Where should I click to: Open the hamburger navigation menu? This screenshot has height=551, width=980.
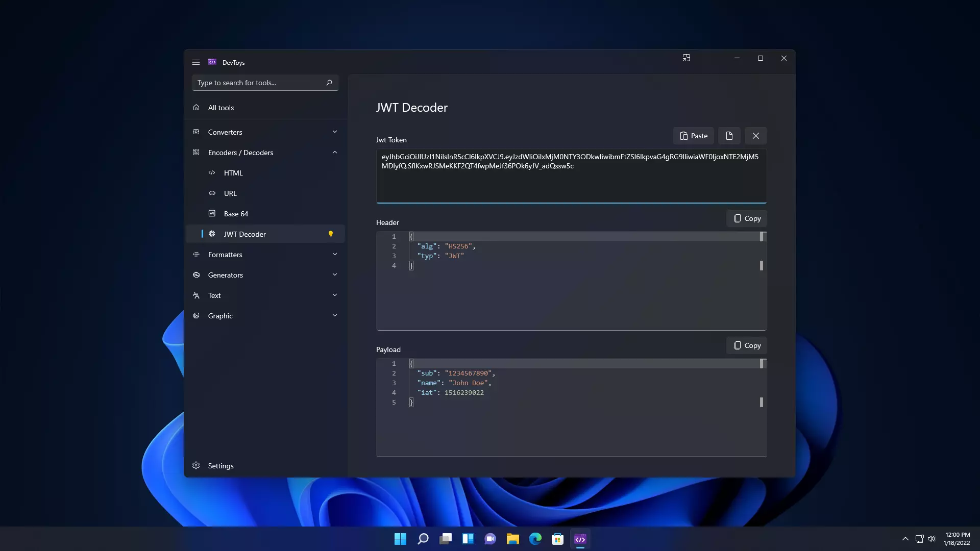click(196, 62)
